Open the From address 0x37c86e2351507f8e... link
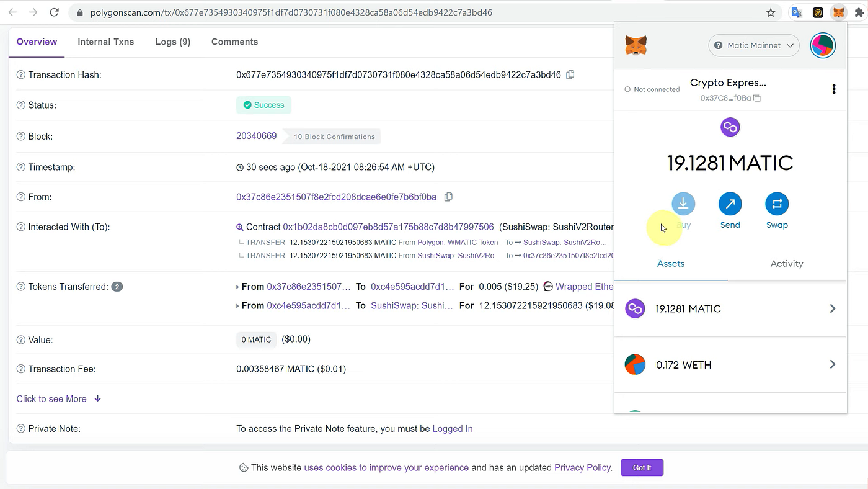The height and width of the screenshot is (489, 868). 336,197
